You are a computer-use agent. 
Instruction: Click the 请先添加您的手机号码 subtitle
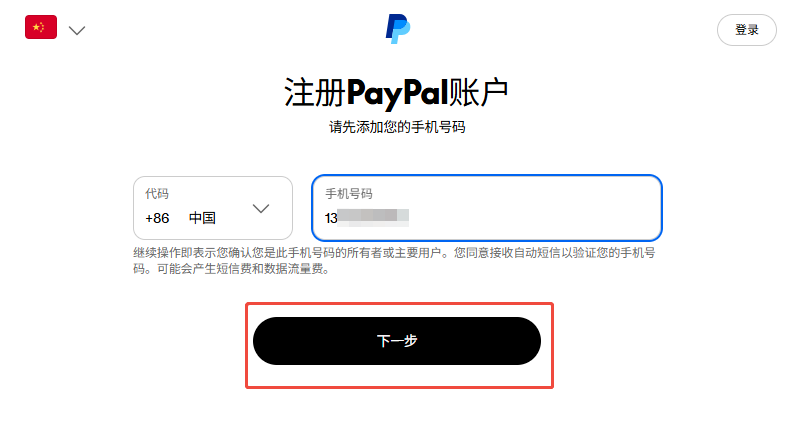point(397,127)
